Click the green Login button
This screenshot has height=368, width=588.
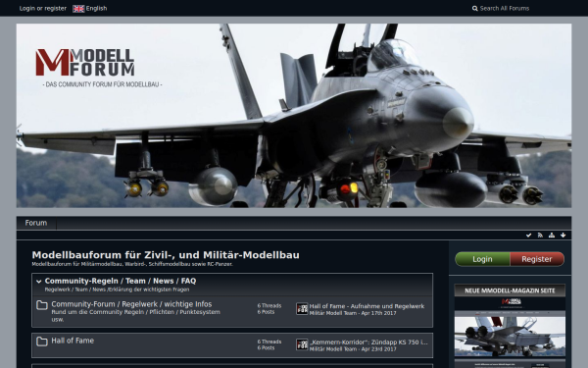point(482,259)
